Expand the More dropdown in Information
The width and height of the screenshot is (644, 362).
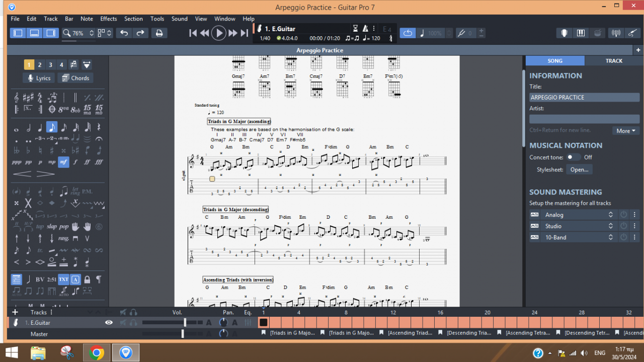[626, 131]
